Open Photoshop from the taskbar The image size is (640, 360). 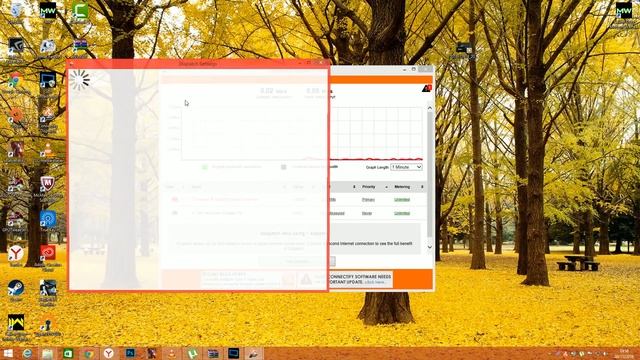point(130,353)
